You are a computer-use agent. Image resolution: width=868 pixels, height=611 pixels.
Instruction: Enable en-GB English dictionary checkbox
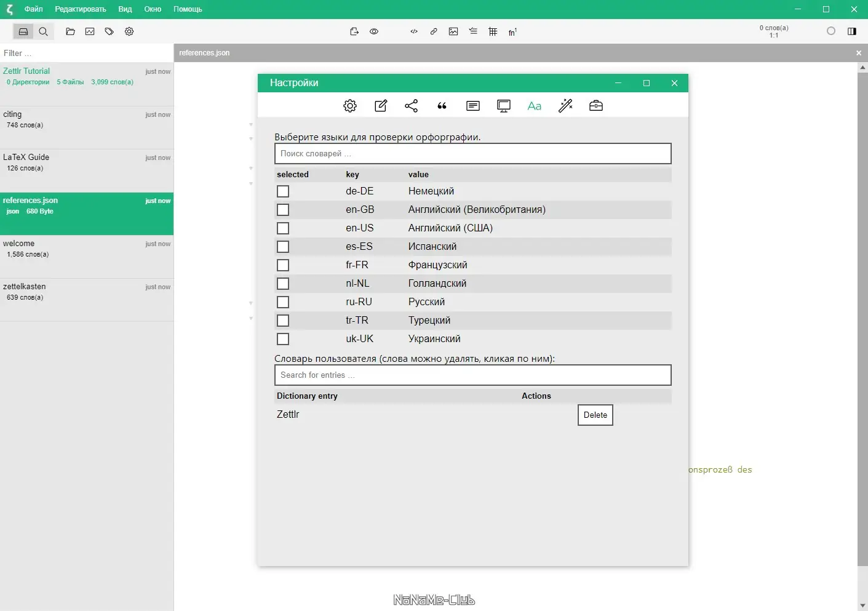pos(283,210)
